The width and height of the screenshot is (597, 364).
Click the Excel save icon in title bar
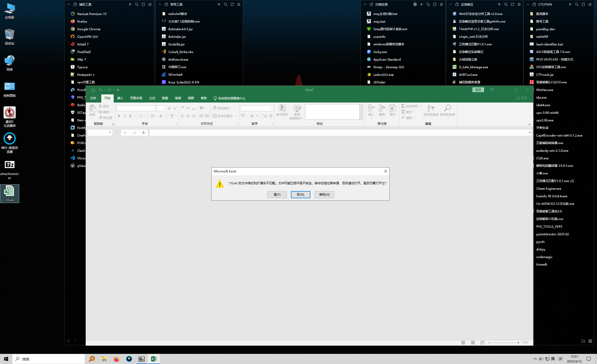[x=93, y=90]
